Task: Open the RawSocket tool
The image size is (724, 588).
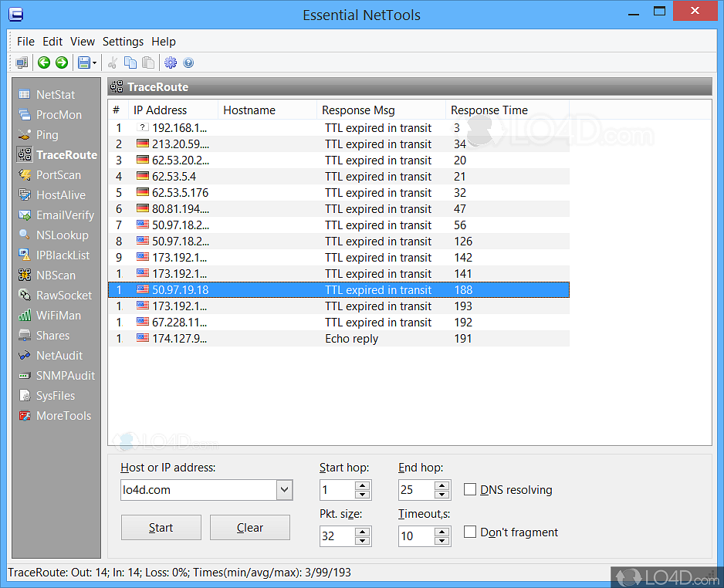Action: pos(55,296)
